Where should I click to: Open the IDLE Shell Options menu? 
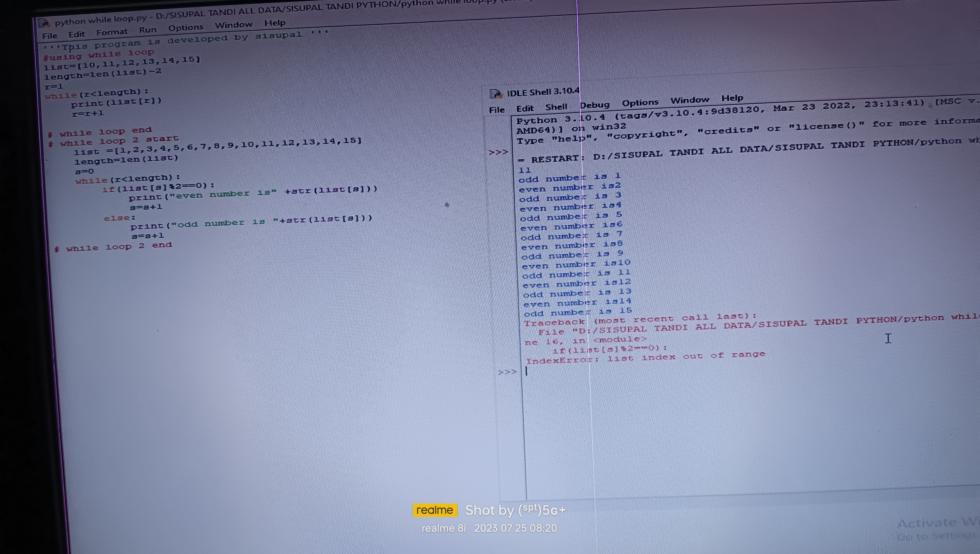(x=640, y=103)
